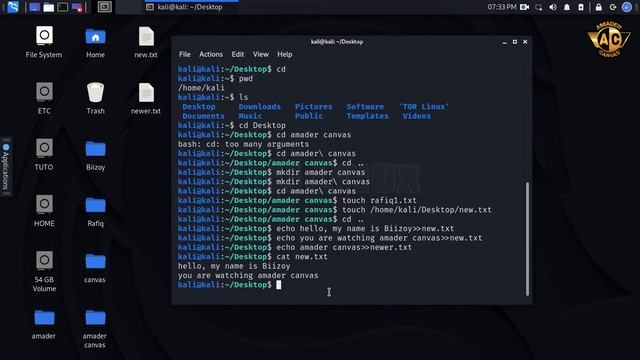Open the notifications bell icon
Screen dimensions: 640x360
567,7
